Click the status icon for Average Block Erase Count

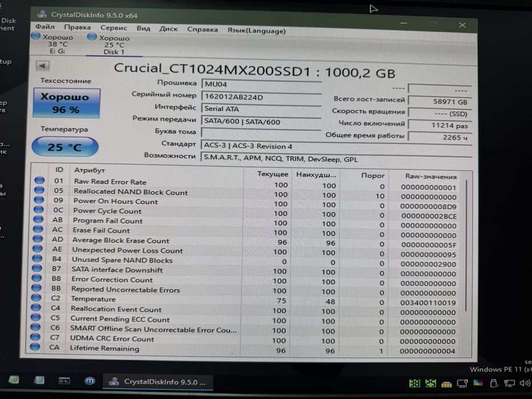(x=38, y=238)
